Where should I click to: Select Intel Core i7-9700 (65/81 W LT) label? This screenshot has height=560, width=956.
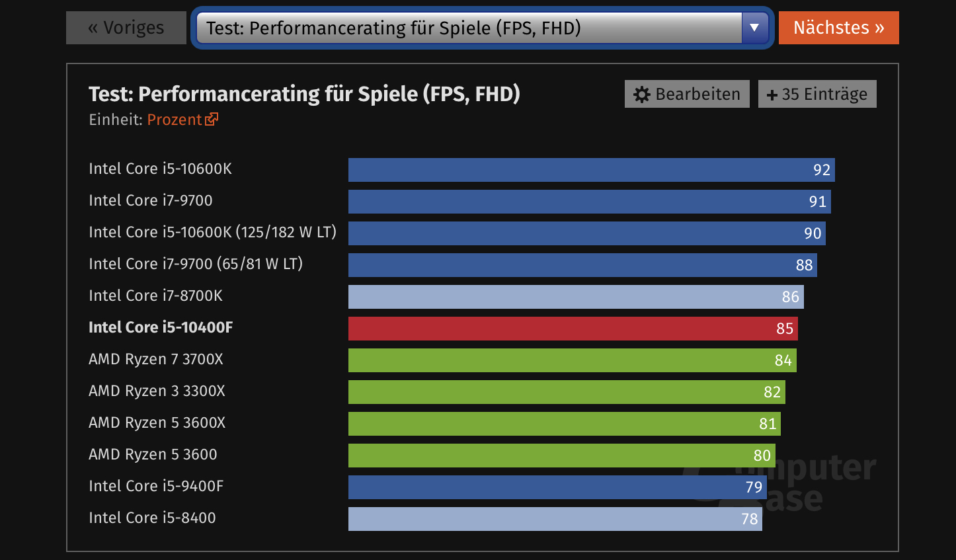point(196,264)
